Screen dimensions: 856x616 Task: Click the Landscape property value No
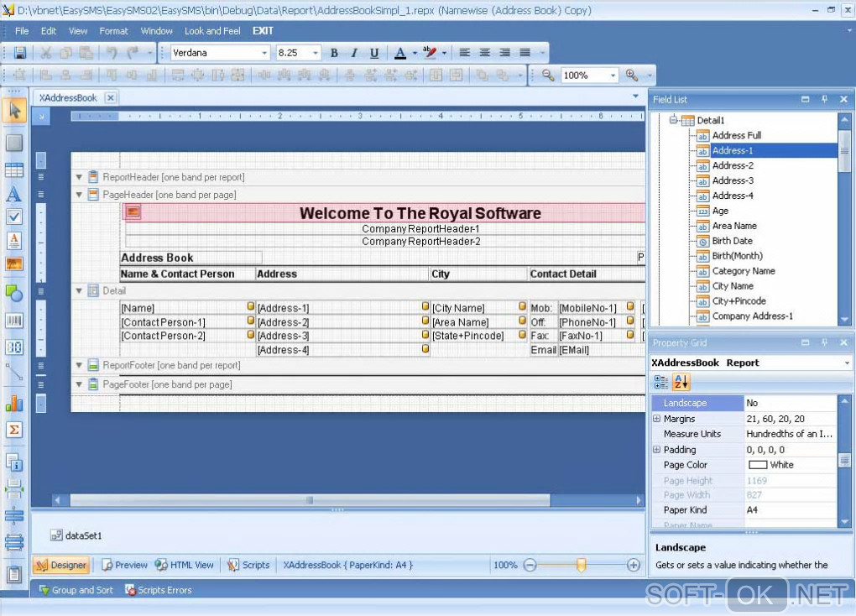790,403
